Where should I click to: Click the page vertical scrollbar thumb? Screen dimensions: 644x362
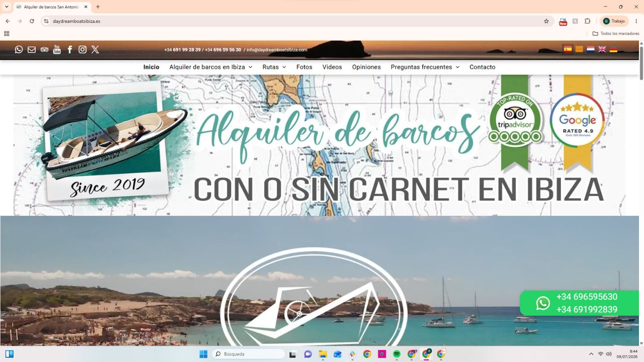tap(641, 63)
